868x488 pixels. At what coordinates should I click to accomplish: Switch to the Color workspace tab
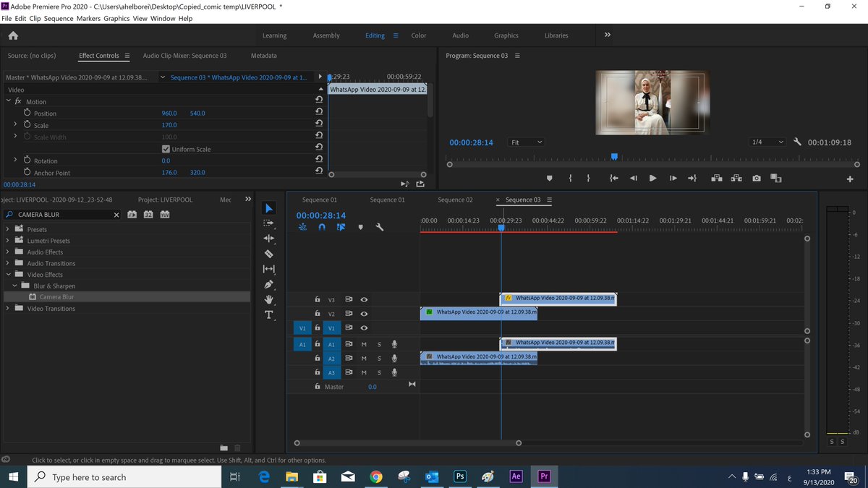click(x=419, y=35)
